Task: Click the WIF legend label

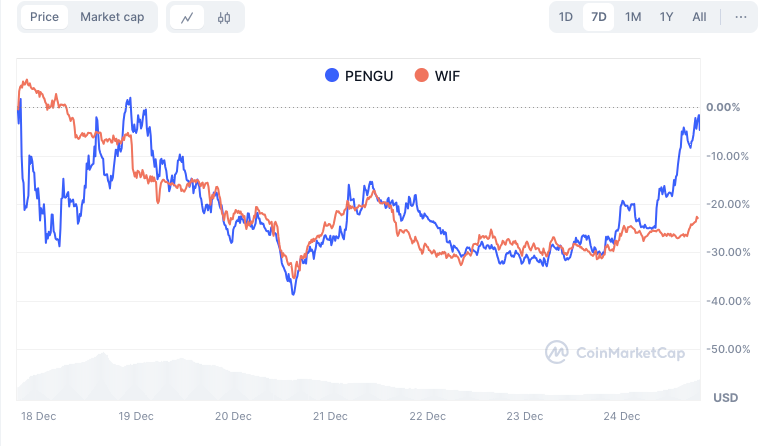Action: pos(447,75)
